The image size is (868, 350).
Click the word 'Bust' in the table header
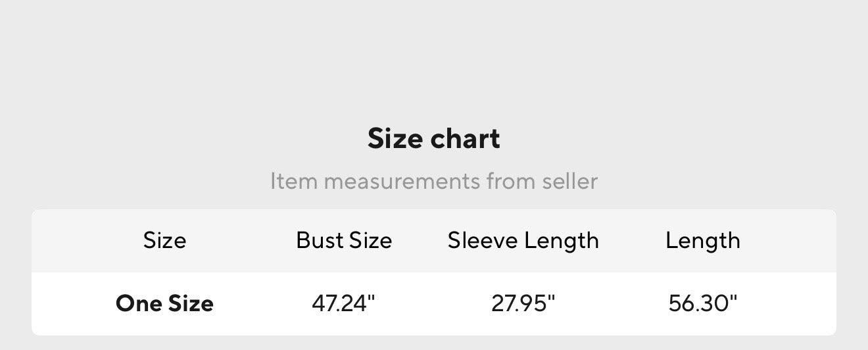coord(320,240)
